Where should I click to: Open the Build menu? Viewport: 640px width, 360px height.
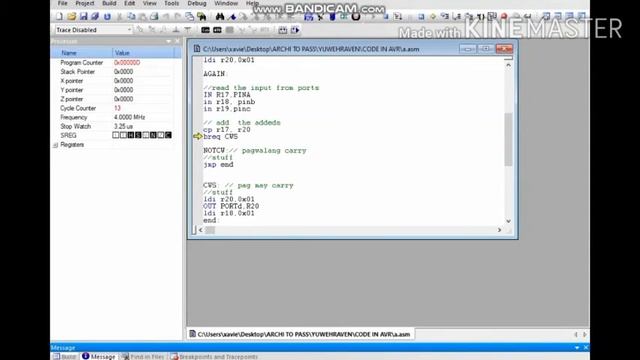click(109, 3)
